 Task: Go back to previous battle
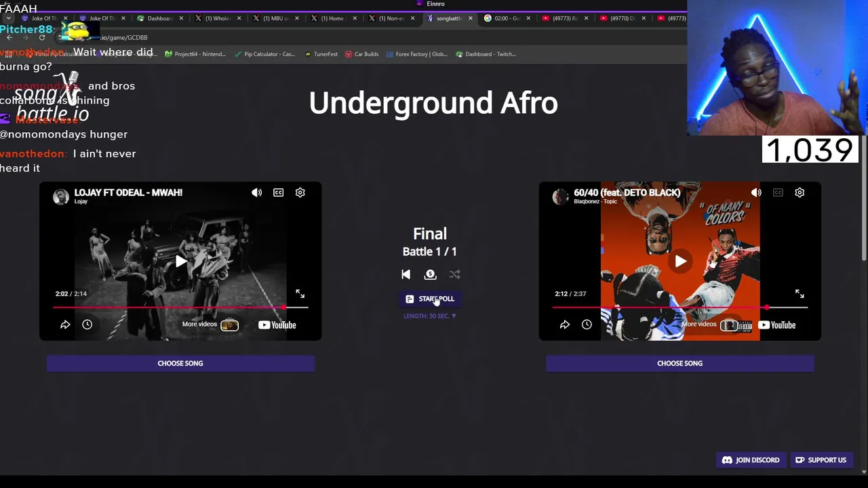(x=406, y=274)
